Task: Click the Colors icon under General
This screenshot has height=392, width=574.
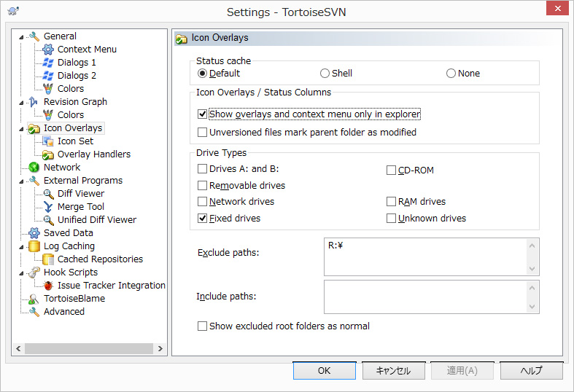Action: [x=48, y=88]
